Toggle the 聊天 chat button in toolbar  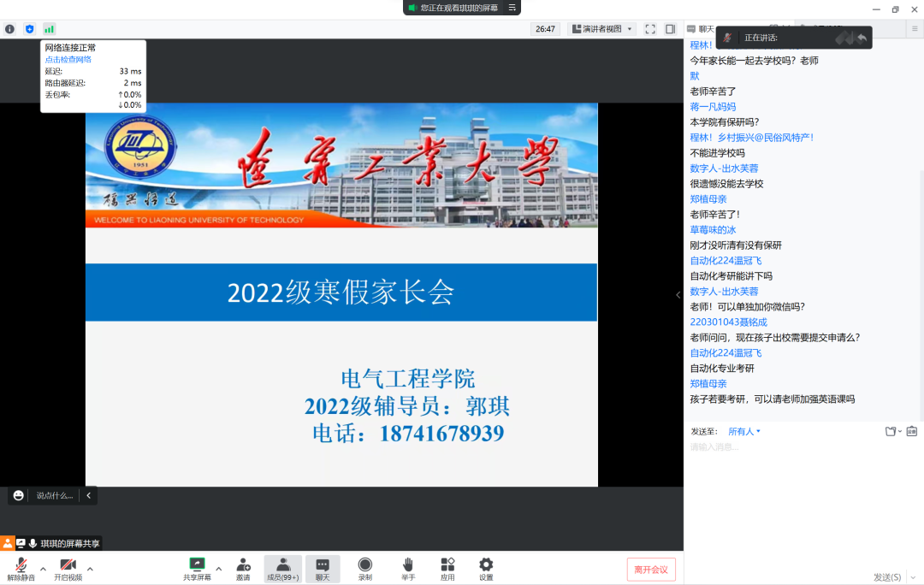323,569
